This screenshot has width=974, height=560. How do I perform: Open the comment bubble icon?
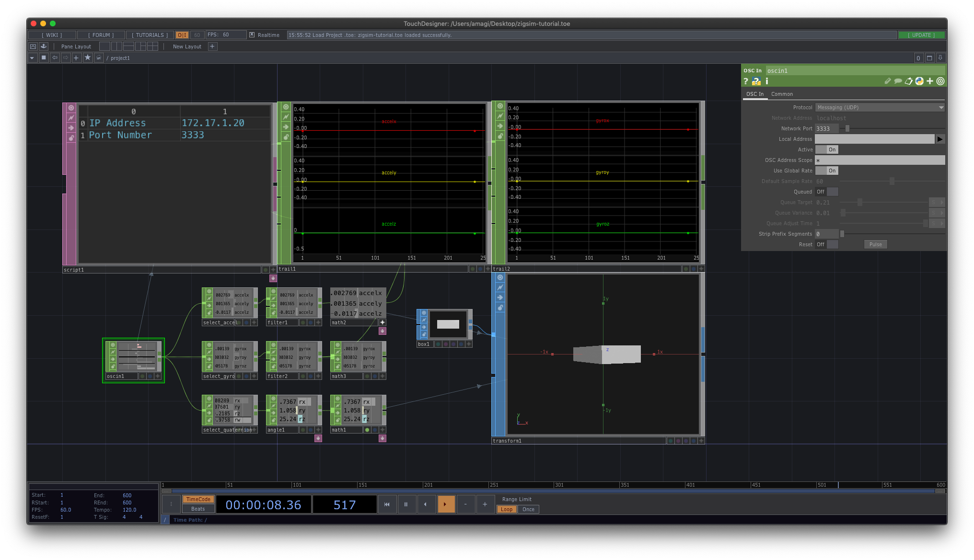pos(898,81)
